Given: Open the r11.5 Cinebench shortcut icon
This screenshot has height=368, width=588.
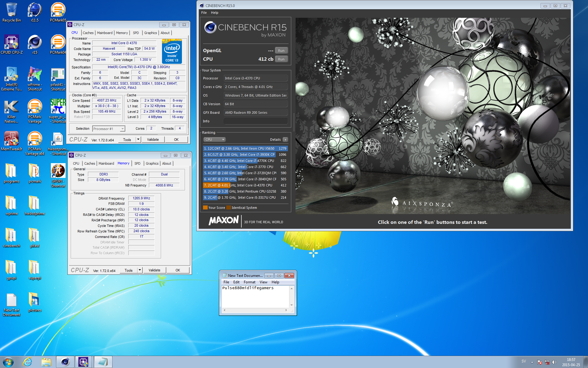Looking at the screenshot, I should [35, 12].
